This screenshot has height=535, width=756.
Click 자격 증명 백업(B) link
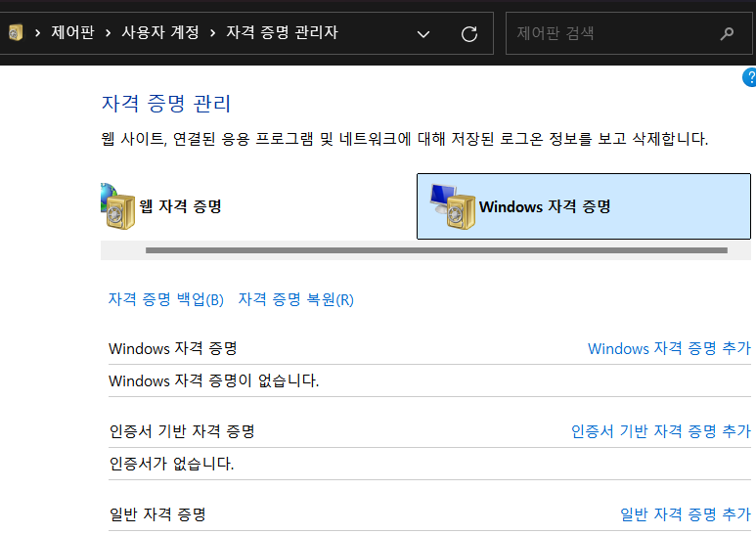[166, 299]
